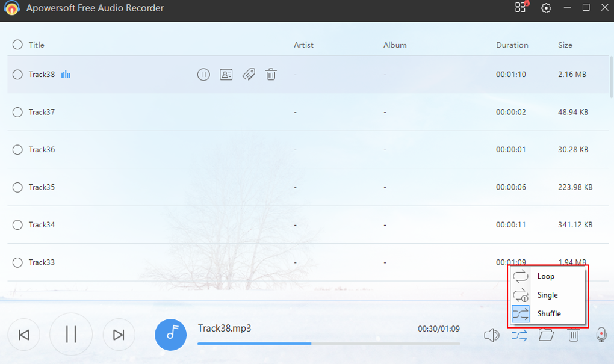Open the output folder icon
The height and width of the screenshot is (364, 614).
(546, 335)
